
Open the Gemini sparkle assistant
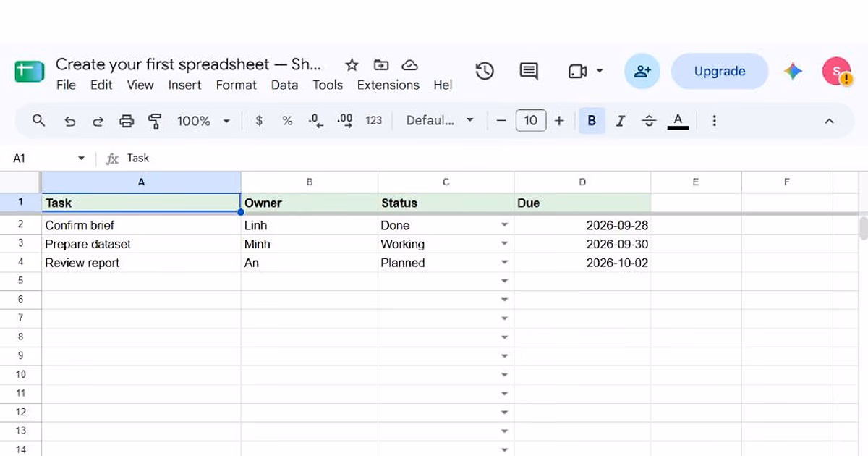[x=793, y=71]
